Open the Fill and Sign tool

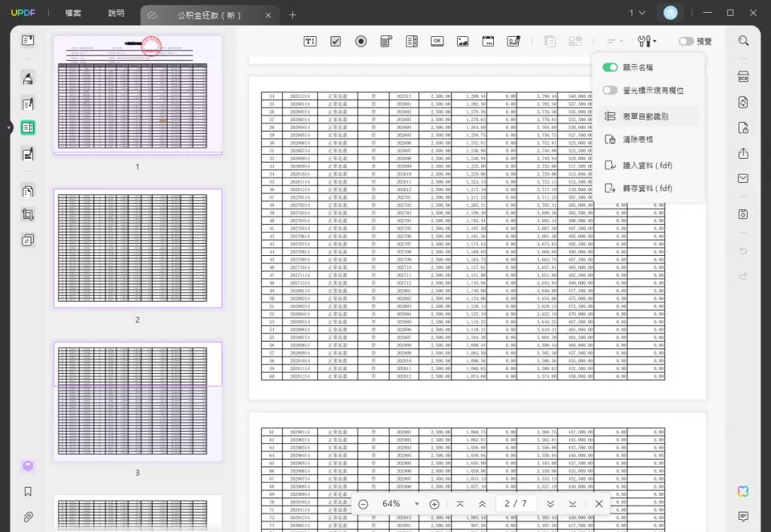(28, 154)
